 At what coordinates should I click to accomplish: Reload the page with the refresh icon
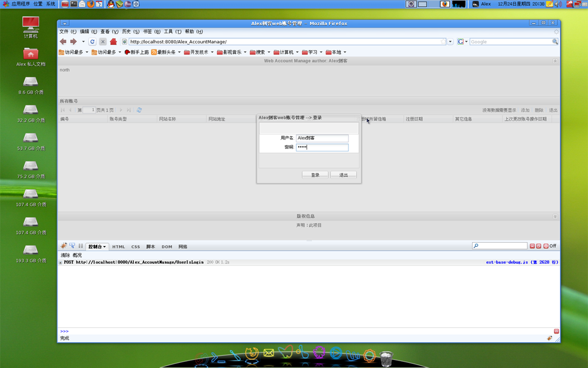(92, 41)
